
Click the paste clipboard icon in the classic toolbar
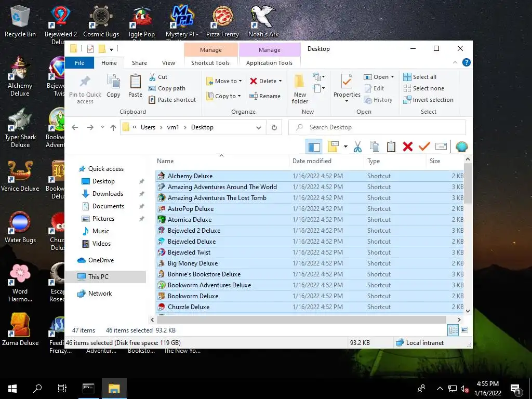pyautogui.click(x=391, y=147)
